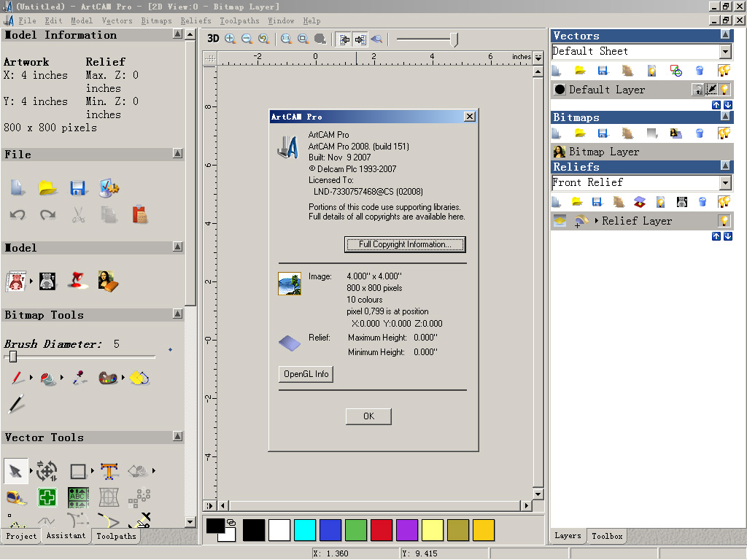Viewport: 747px width, 560px height.
Task: Open the Reliefs menu
Action: (196, 21)
